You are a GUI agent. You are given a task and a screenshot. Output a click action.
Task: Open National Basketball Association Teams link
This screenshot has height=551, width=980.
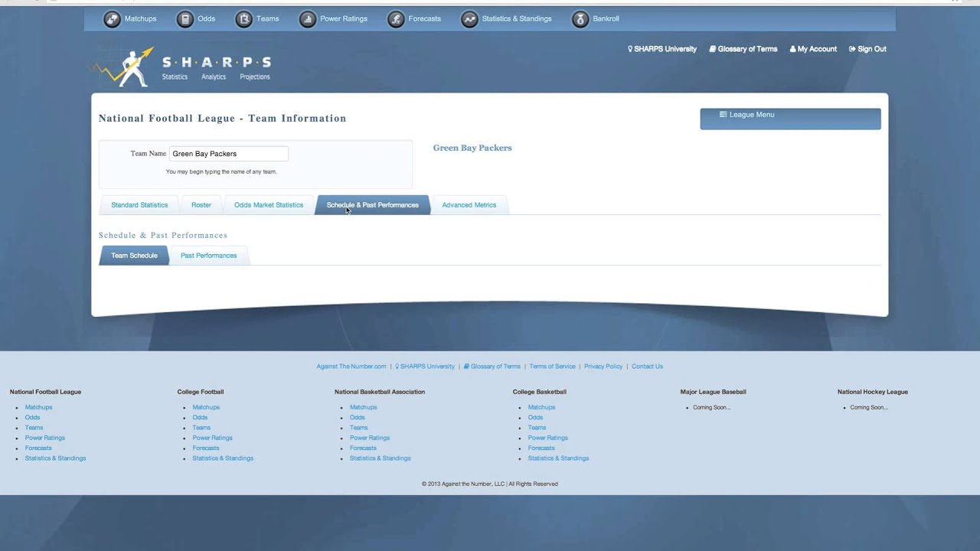(358, 428)
